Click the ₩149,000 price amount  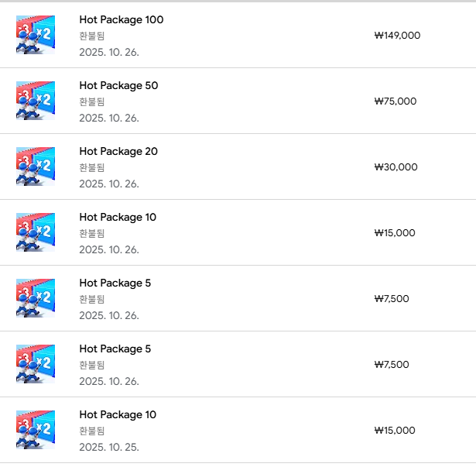[x=397, y=35]
